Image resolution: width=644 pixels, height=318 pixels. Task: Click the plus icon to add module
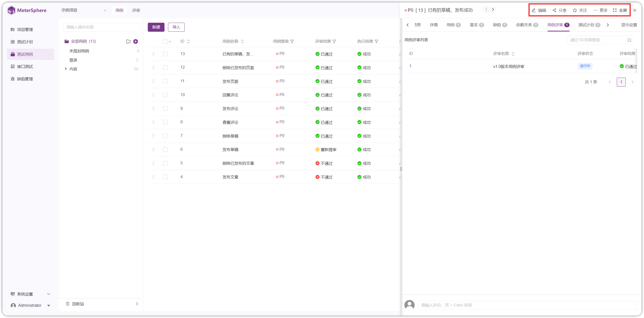coord(136,41)
